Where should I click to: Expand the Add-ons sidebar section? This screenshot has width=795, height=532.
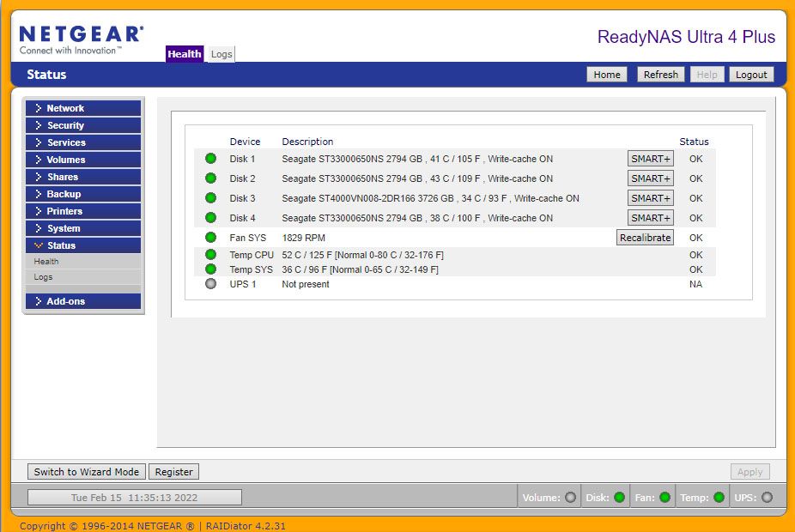(x=82, y=301)
